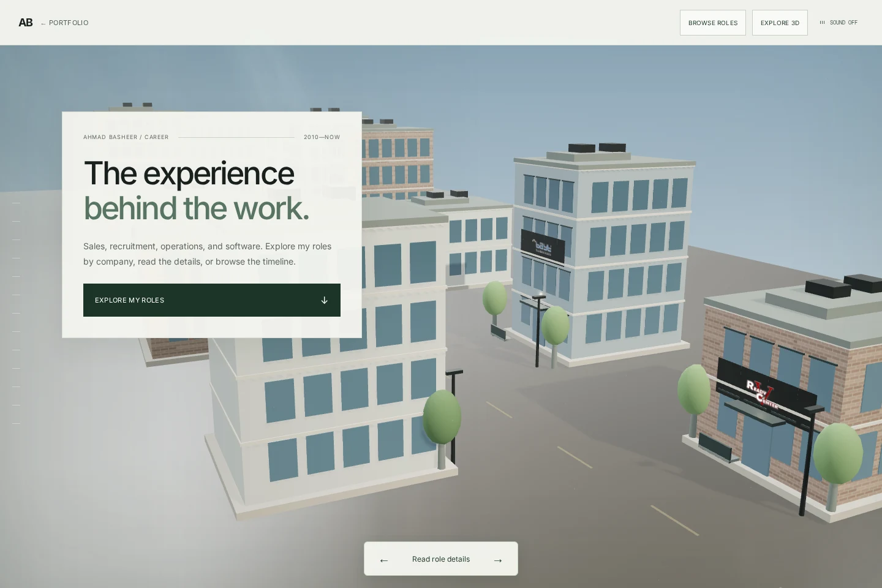Select the Bayt sign on the building
Image resolution: width=882 pixels, height=588 pixels.
(x=543, y=246)
